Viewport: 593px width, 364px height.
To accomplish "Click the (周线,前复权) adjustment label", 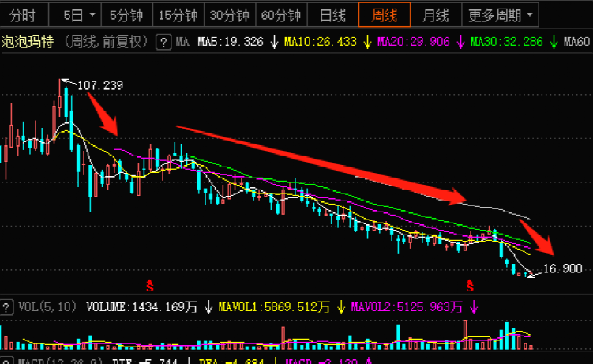I will pos(106,42).
